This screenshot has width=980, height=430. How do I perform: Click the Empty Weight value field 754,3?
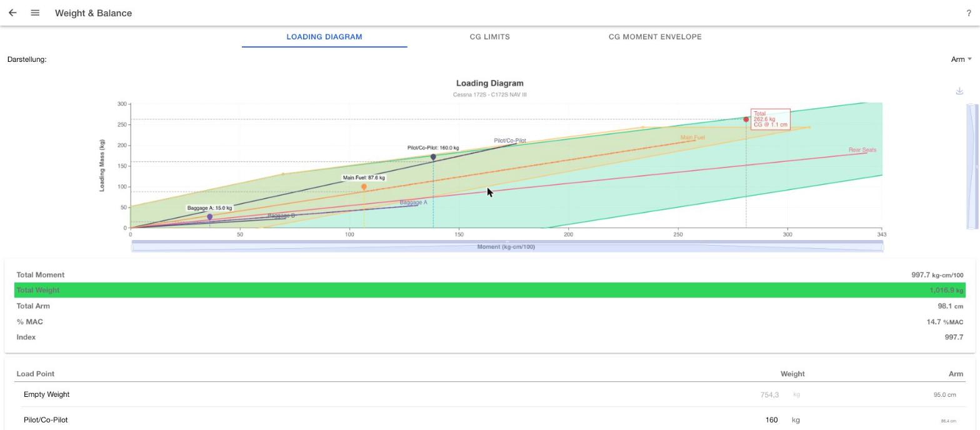(x=769, y=395)
